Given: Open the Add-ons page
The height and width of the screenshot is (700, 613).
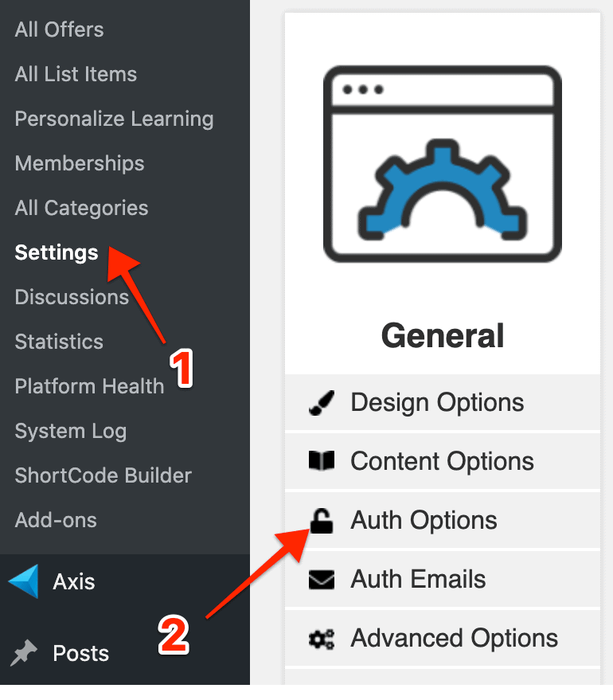Looking at the screenshot, I should (55, 521).
